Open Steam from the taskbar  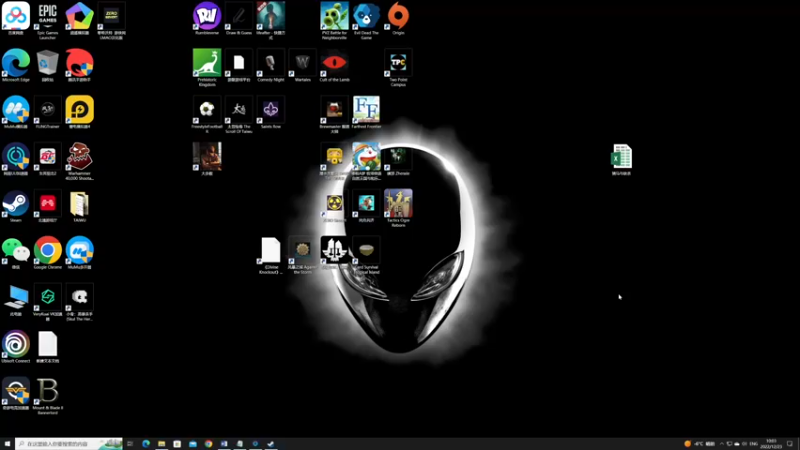coord(271,443)
